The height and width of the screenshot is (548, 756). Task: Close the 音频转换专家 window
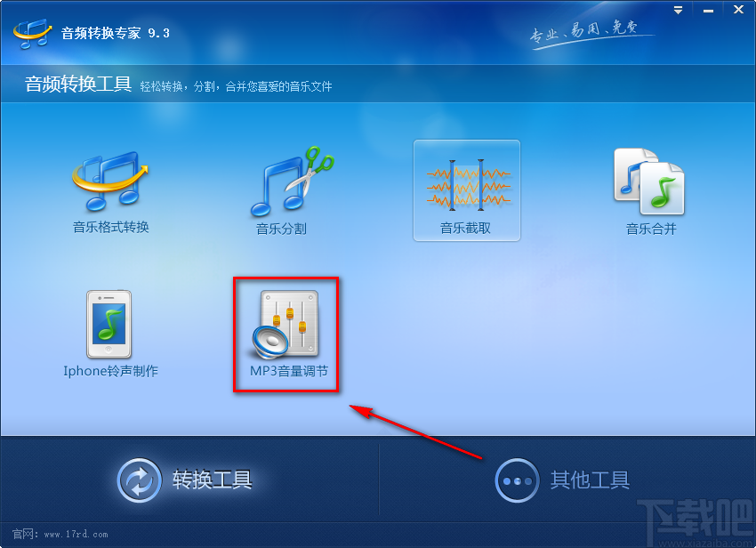tap(738, 10)
